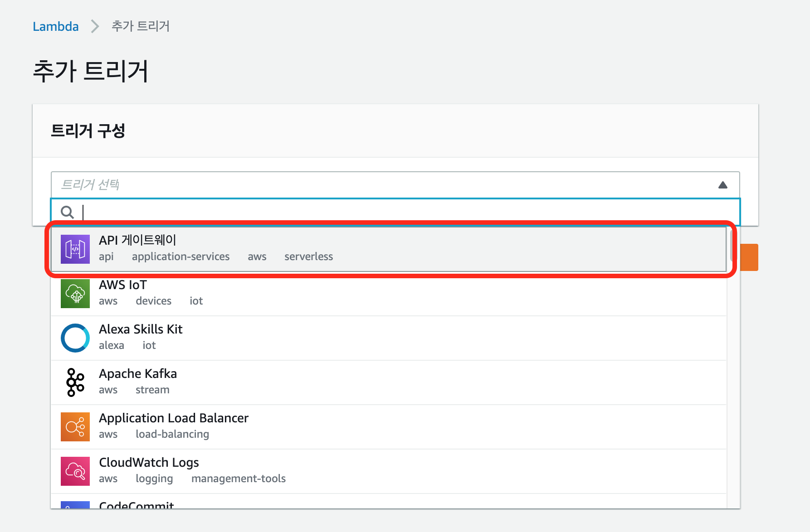
Task: Click the Apache Kafka icon
Action: [75, 382]
